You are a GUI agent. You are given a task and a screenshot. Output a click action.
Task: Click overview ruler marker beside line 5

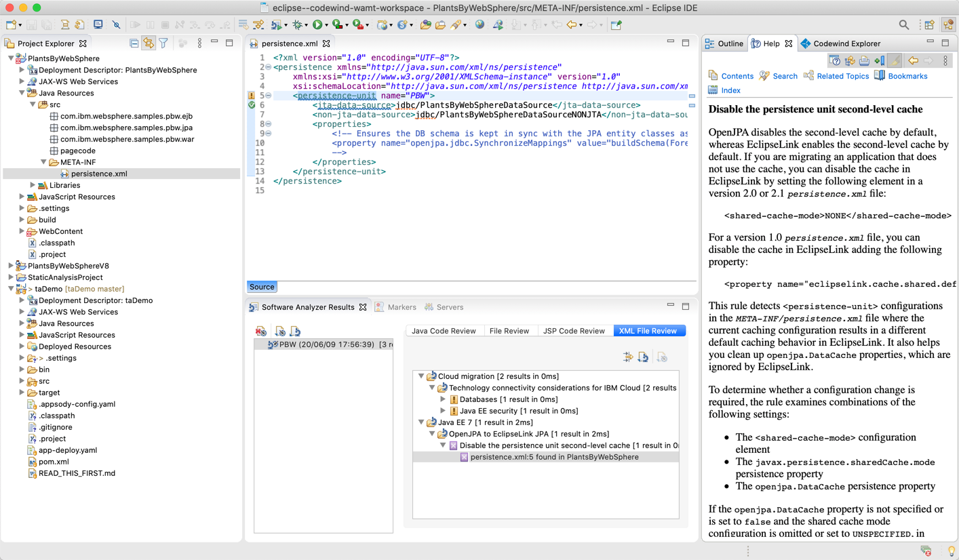(x=692, y=96)
